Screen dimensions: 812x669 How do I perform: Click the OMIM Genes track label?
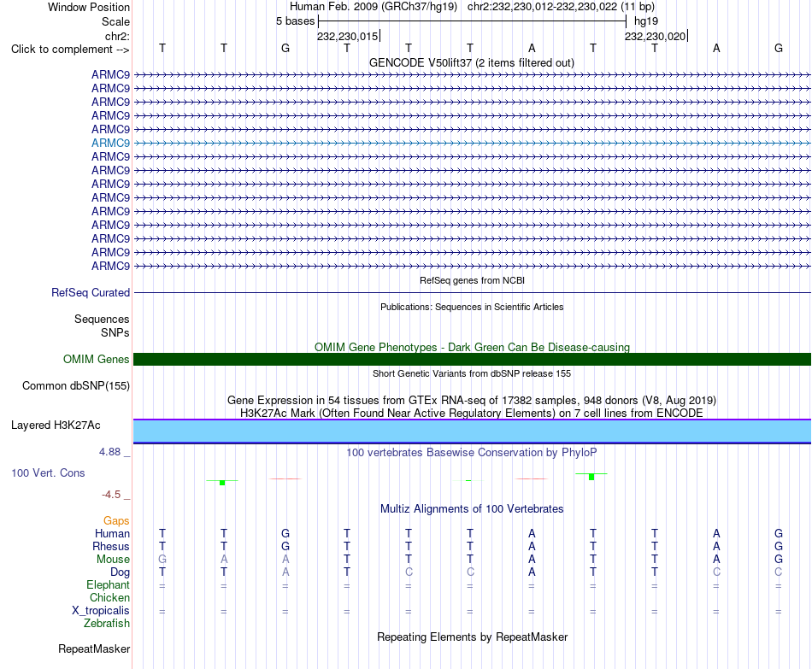96,360
